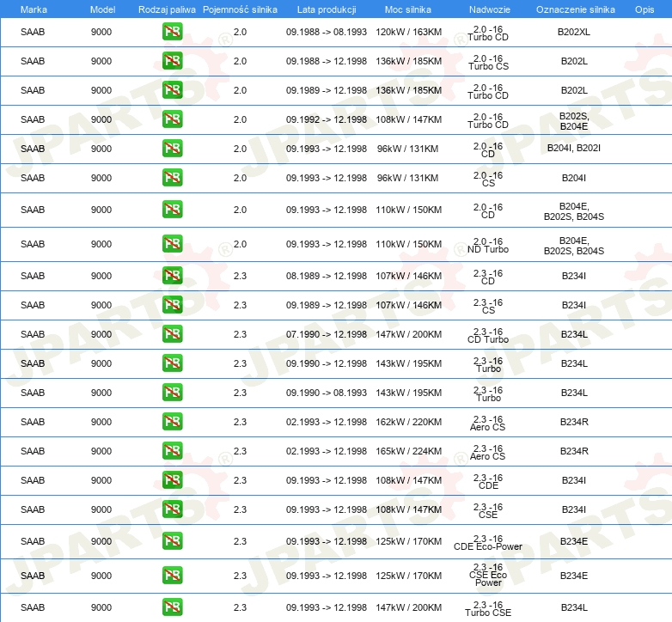This screenshot has height=622, width=672.
Task: Click the Model column header
Action: coord(102,9)
